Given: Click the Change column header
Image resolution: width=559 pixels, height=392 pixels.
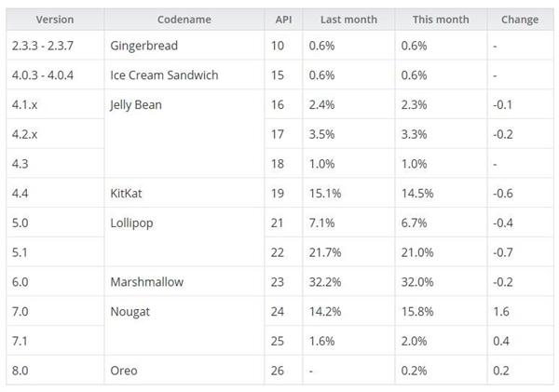Looking at the screenshot, I should coord(520,20).
